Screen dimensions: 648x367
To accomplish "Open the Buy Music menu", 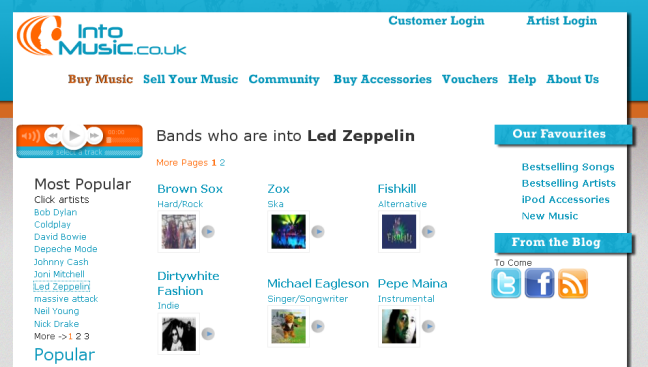I will click(100, 79).
